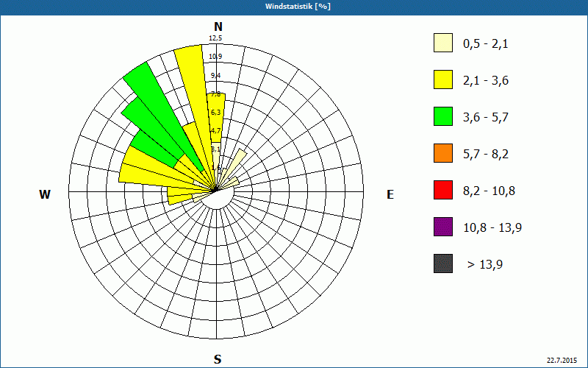
Task: Click the 4,7 radial axis label
Action: coord(215,131)
